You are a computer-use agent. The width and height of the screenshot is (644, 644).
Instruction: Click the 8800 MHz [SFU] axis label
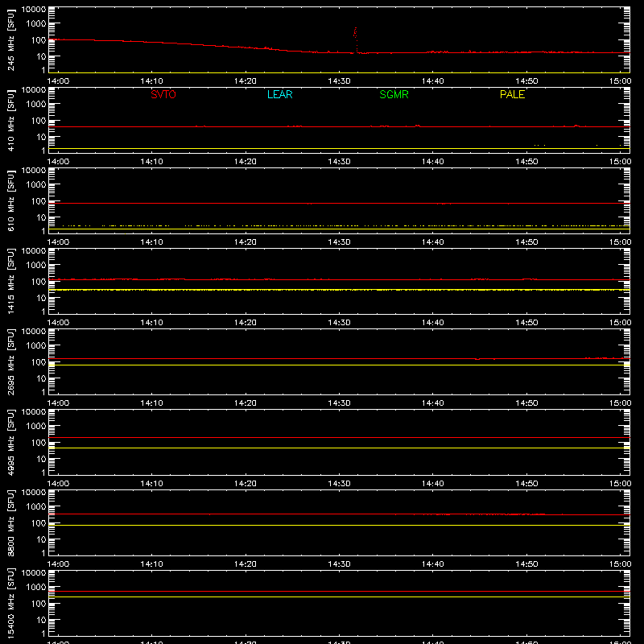point(10,522)
